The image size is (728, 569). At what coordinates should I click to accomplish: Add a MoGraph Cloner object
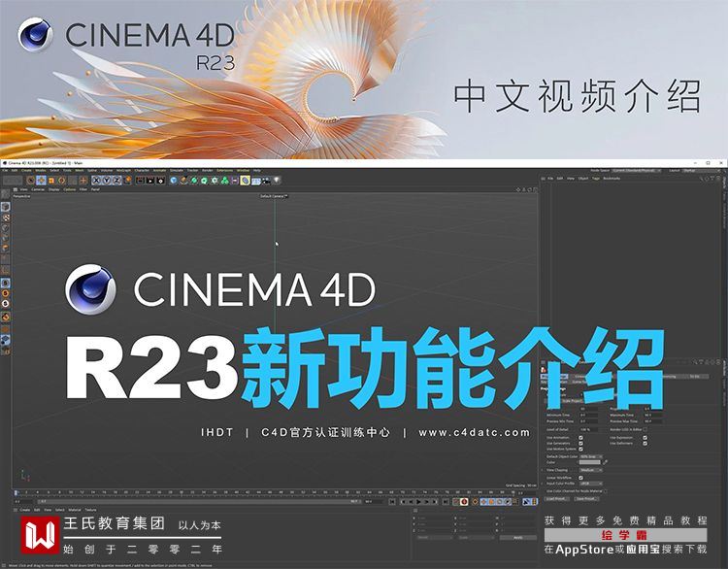point(215,181)
